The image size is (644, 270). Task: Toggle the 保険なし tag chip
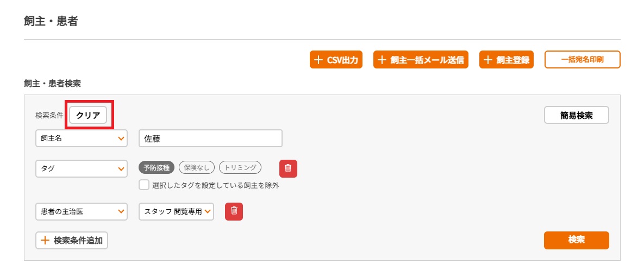tap(196, 167)
